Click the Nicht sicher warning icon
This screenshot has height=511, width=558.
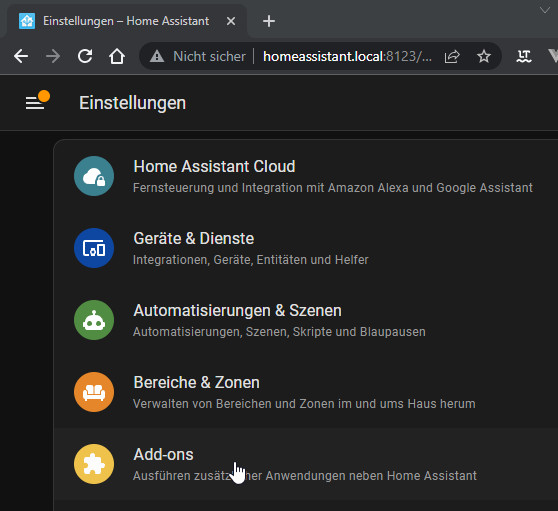click(157, 56)
